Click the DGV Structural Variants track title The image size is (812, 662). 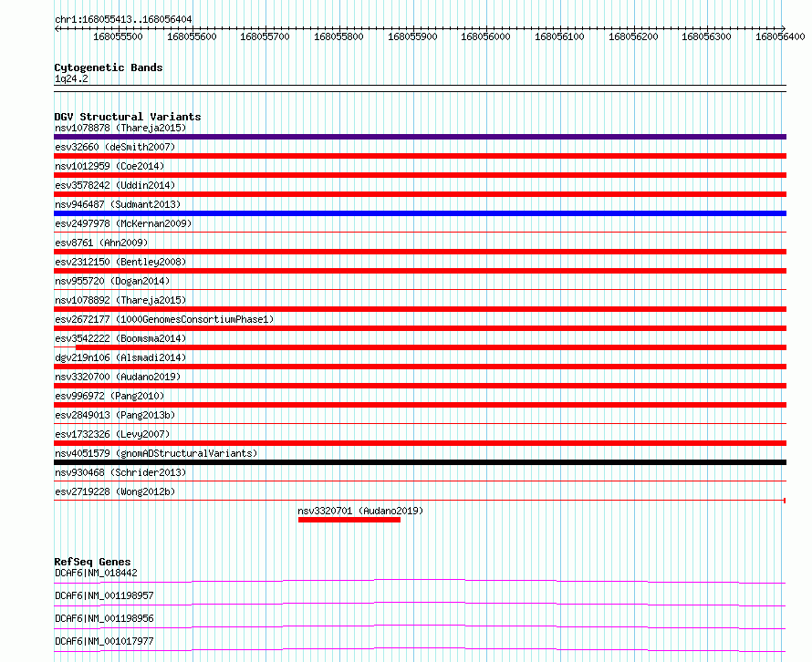128,117
